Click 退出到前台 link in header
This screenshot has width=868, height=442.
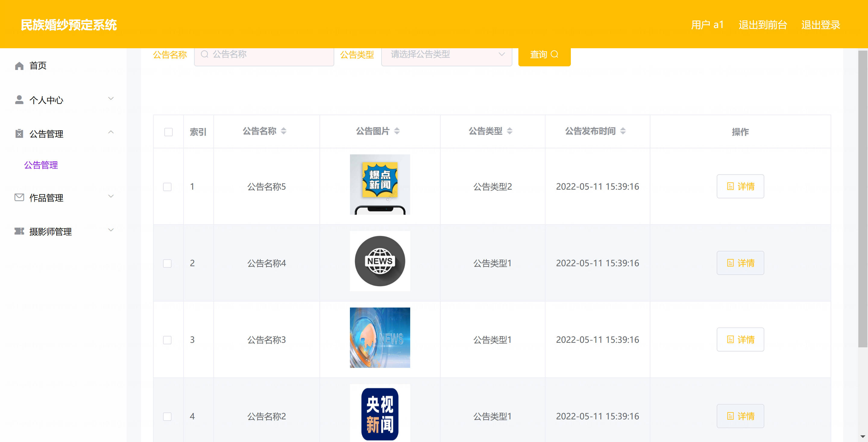pyautogui.click(x=763, y=25)
